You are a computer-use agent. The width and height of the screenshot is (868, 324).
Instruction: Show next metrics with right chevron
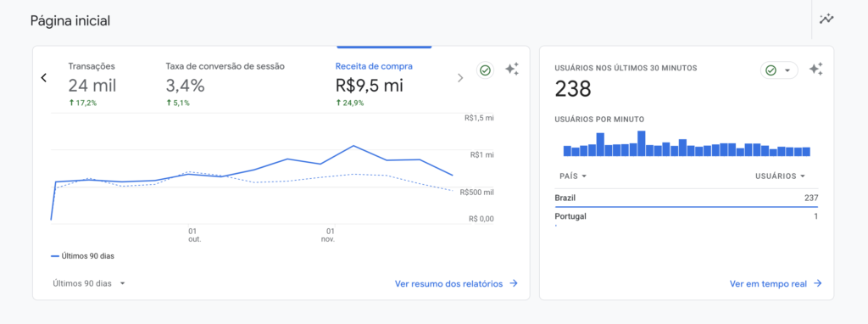click(x=460, y=78)
